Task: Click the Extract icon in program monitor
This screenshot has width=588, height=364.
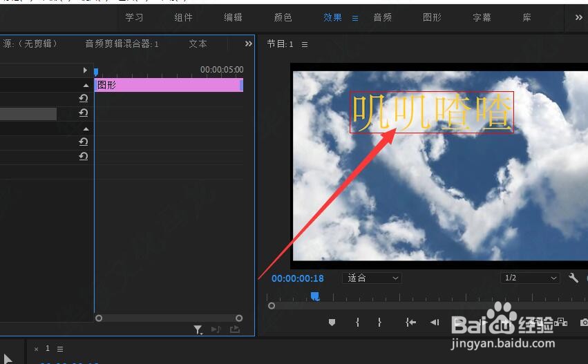Action: point(561,322)
